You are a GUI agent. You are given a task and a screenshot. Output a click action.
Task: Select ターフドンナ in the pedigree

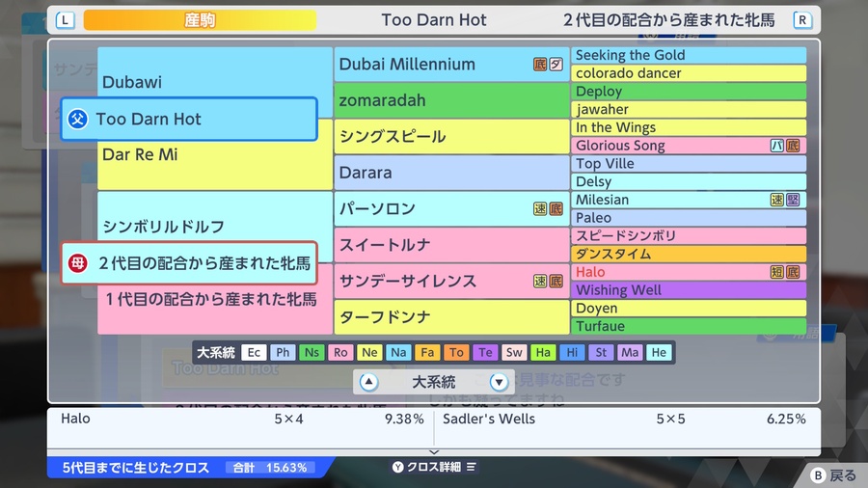451,317
